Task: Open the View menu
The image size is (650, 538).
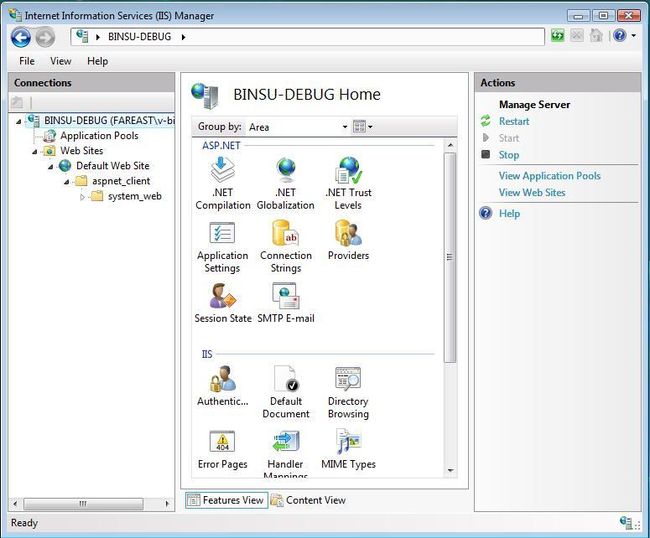Action: pos(61,61)
